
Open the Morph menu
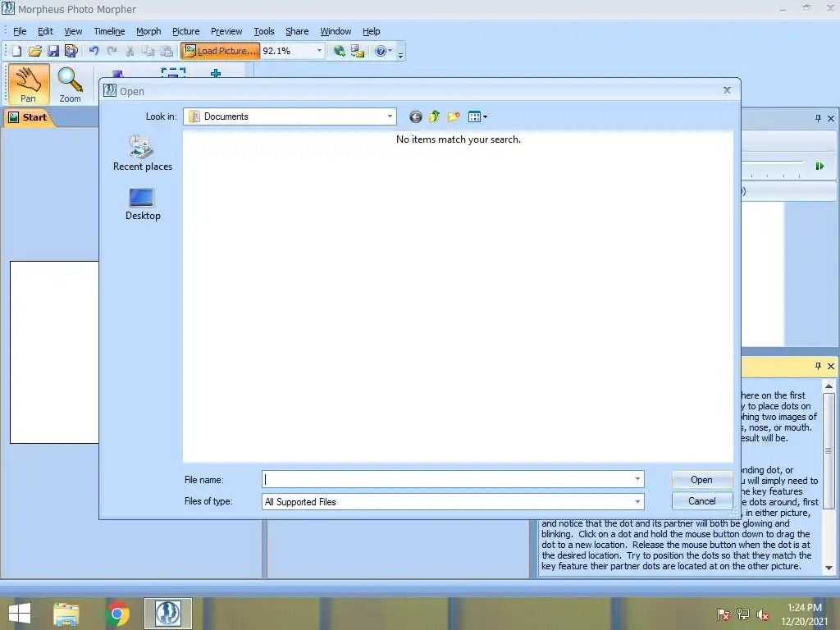(148, 31)
